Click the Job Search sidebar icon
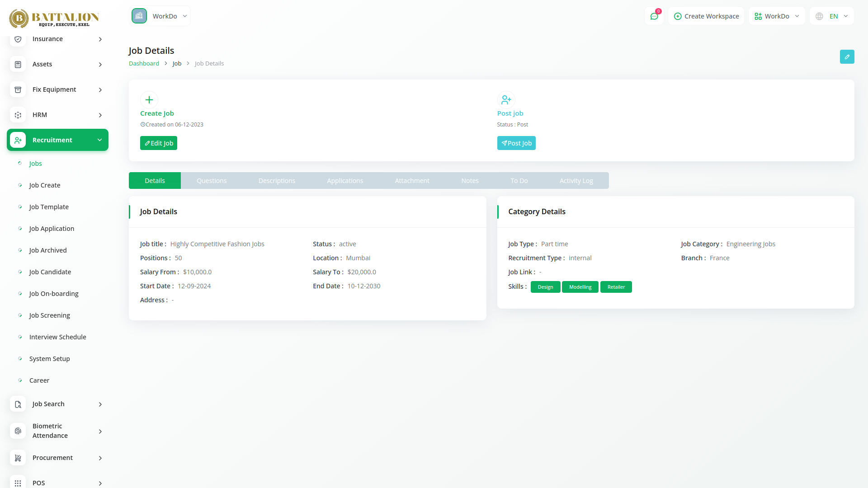The width and height of the screenshot is (868, 488). click(18, 404)
